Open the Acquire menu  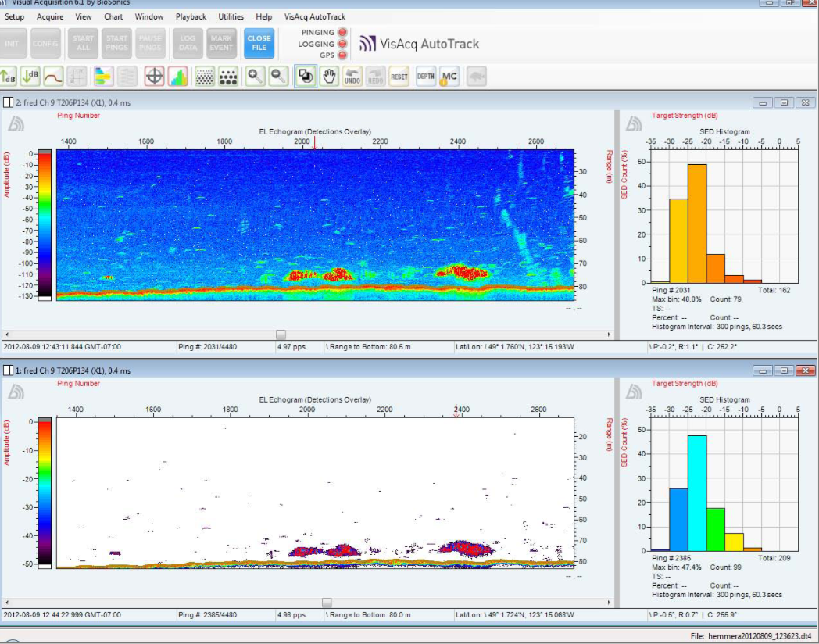tap(50, 16)
